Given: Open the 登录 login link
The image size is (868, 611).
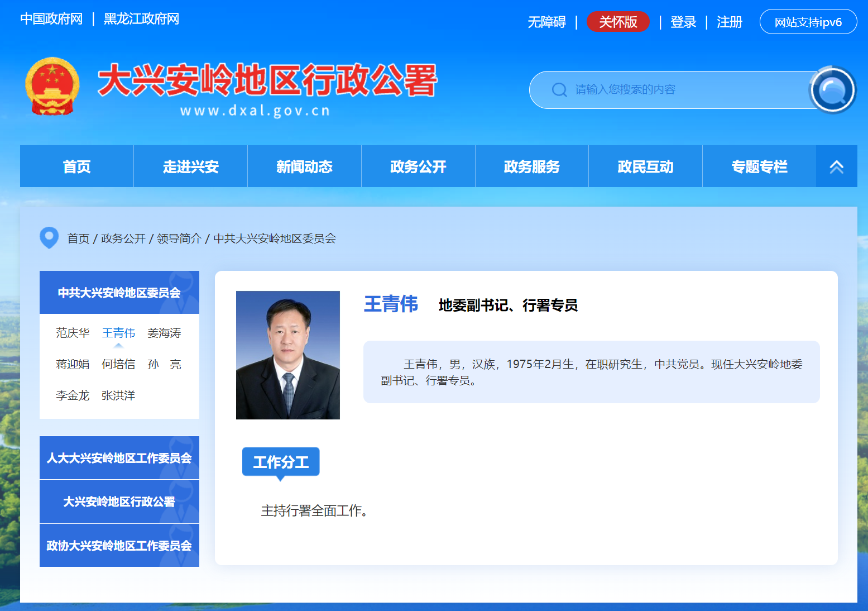Looking at the screenshot, I should coord(683,22).
